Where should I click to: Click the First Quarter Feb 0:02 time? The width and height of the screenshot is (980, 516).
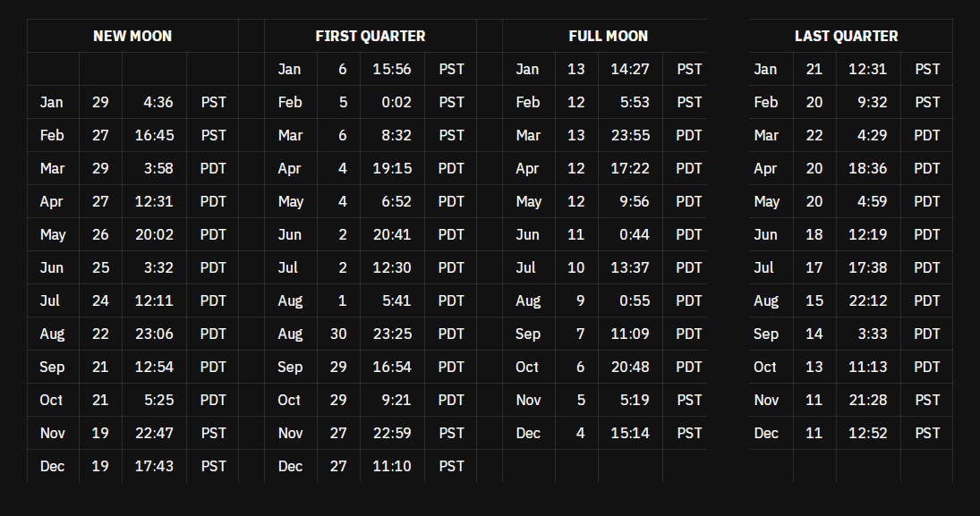click(392, 103)
